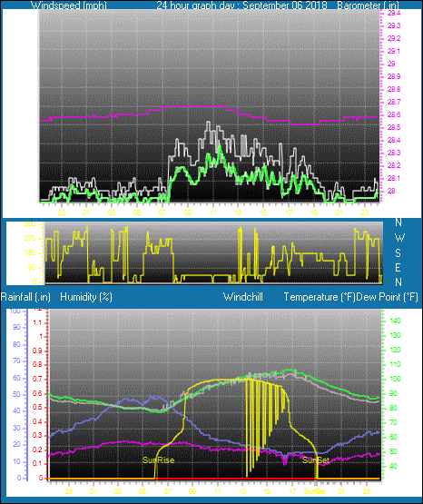
Task: Select the 29.1 barometer axis value
Action: [394, 51]
